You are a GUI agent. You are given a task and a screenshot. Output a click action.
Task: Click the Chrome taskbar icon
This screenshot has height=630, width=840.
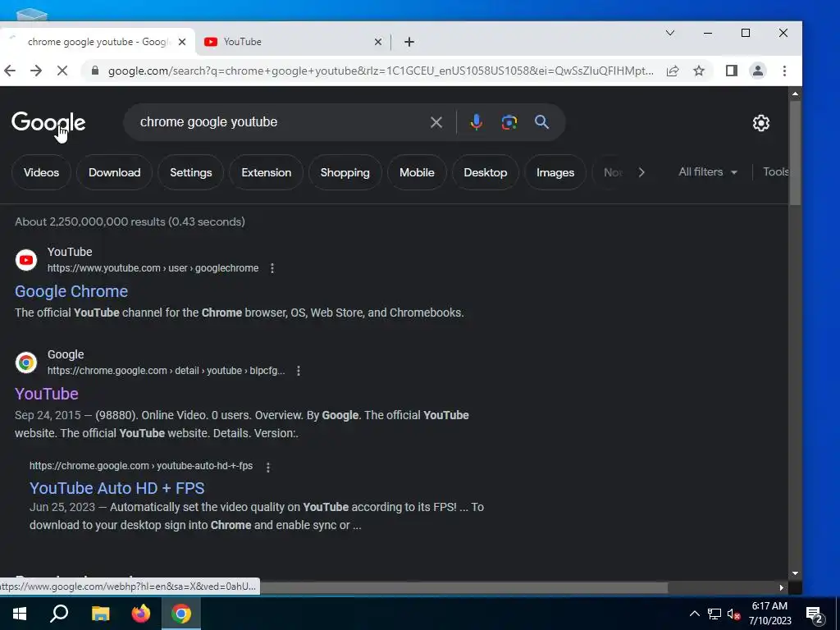(181, 614)
